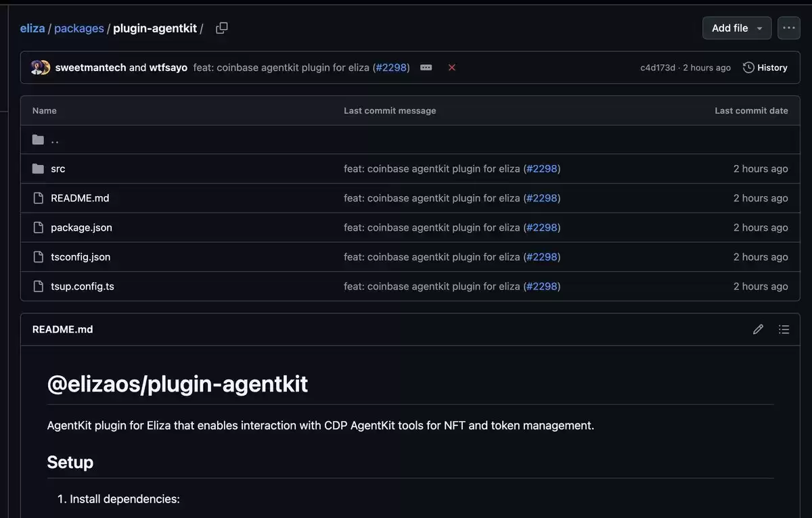Click the Setup heading

pos(70,463)
